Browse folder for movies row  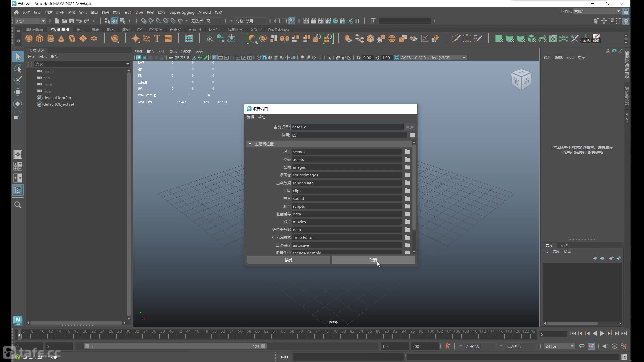click(408, 222)
